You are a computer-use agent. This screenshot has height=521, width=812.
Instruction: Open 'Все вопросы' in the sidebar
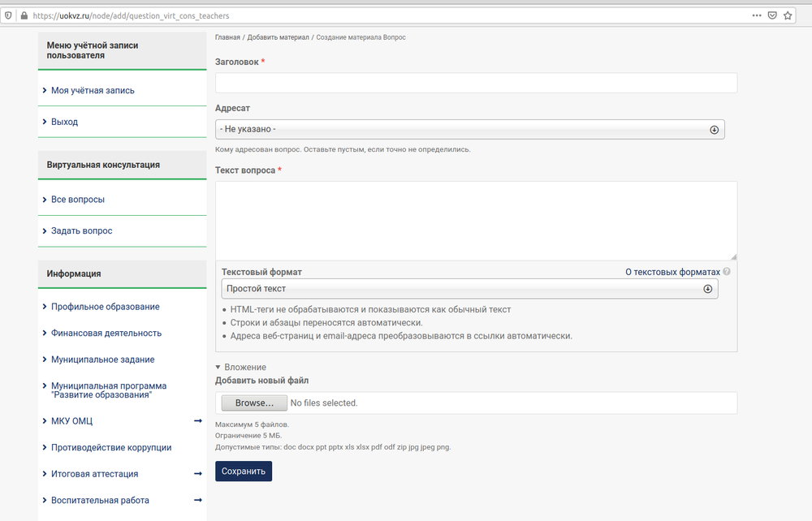(x=77, y=200)
